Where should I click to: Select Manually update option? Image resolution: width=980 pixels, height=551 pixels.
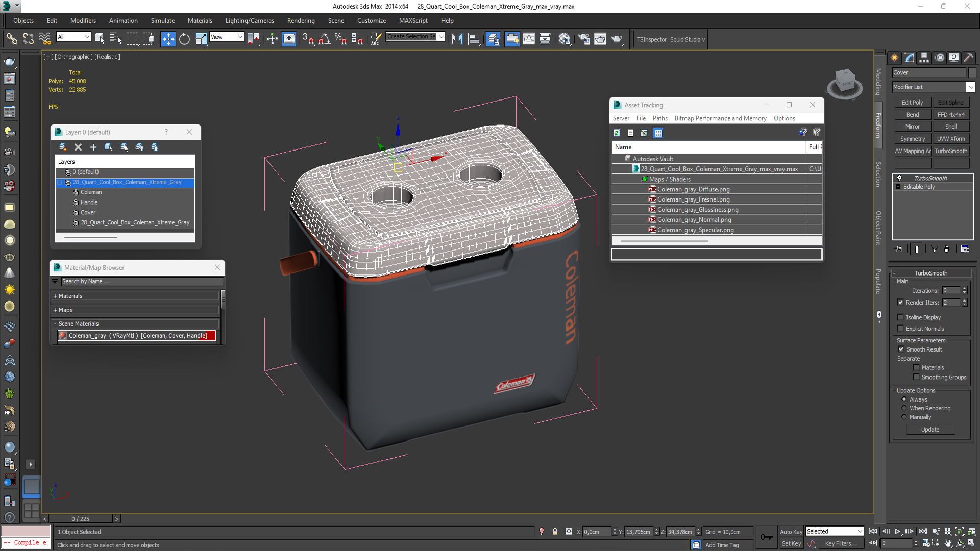click(904, 417)
